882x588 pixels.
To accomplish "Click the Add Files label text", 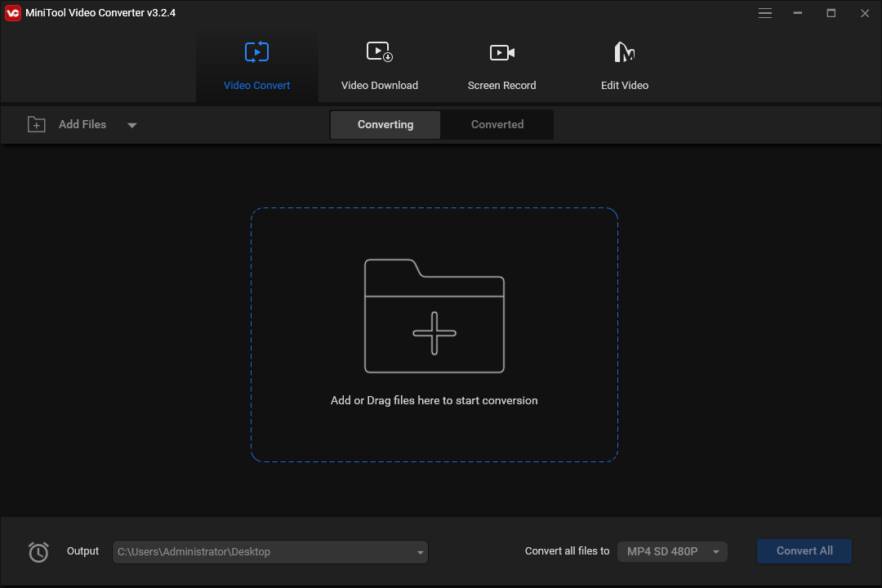I will click(82, 124).
